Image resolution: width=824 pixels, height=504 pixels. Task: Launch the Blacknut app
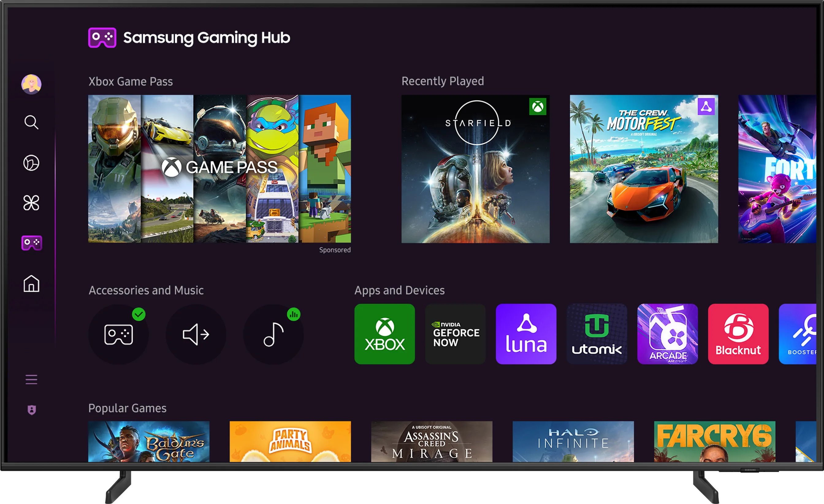[x=738, y=334]
